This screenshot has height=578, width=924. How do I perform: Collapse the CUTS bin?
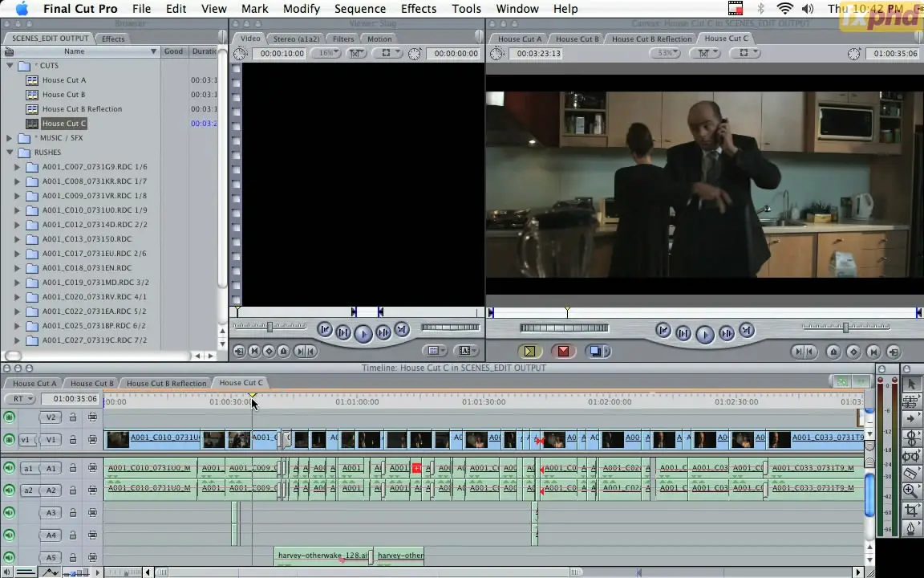(10, 66)
